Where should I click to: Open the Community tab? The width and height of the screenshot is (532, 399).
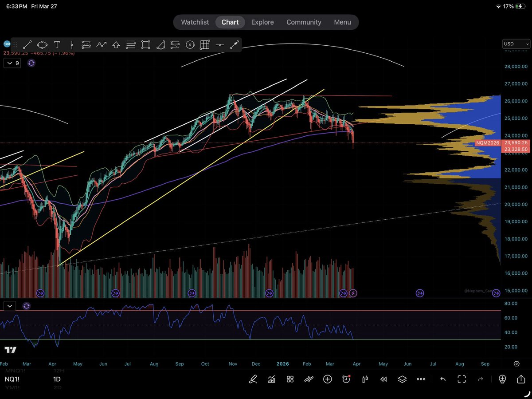(304, 22)
